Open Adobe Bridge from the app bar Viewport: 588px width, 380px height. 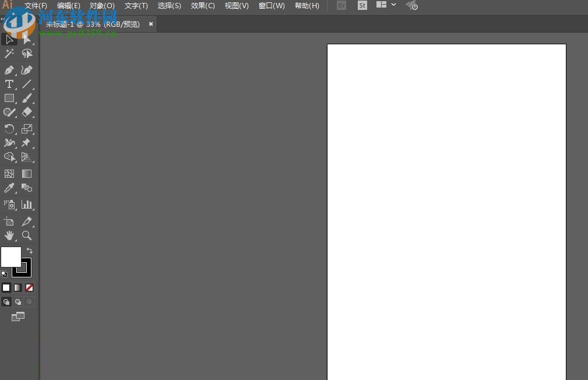click(x=341, y=5)
